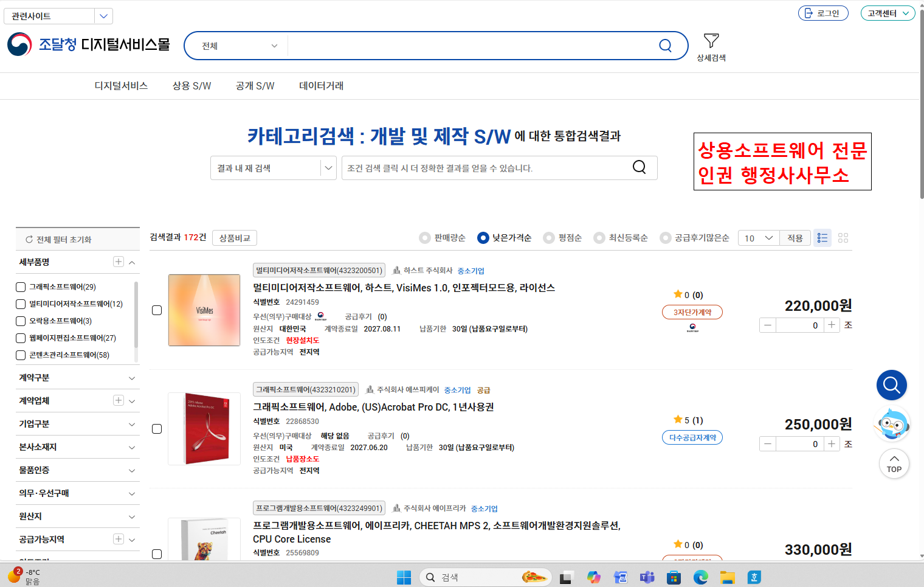Increase quantity for VisiMes 220,000원 item
The image size is (924, 587).
pos(832,325)
